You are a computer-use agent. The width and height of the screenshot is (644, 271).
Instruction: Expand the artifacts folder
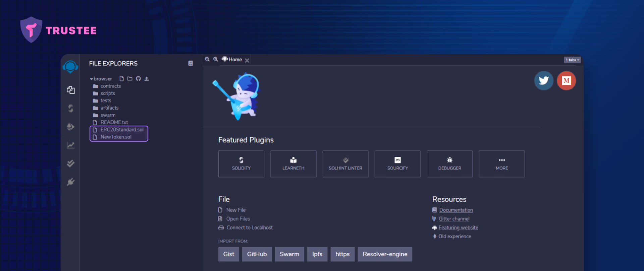click(106, 108)
